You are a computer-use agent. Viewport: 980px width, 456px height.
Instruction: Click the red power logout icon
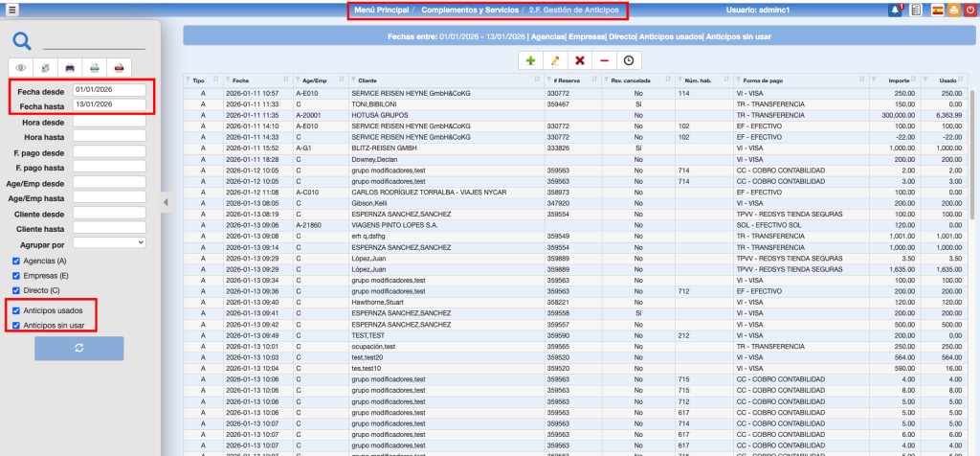pos(969,11)
